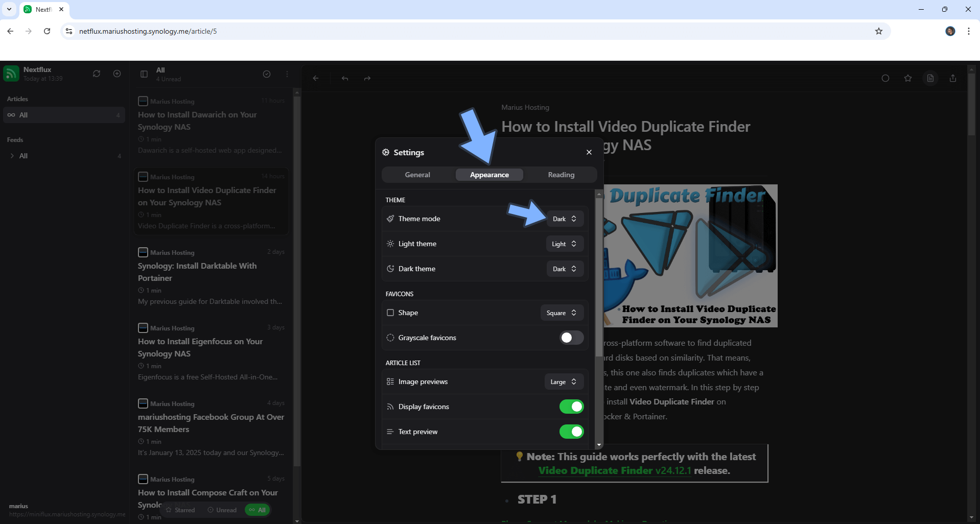980x524 pixels.
Task: Expand the All feeds tree item
Action: click(12, 156)
